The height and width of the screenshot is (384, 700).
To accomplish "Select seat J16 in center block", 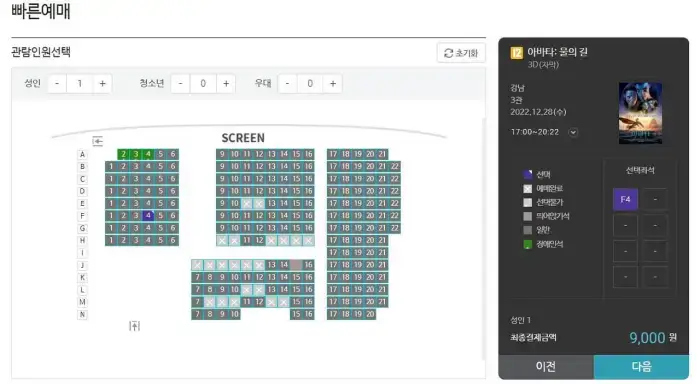I will click(308, 265).
